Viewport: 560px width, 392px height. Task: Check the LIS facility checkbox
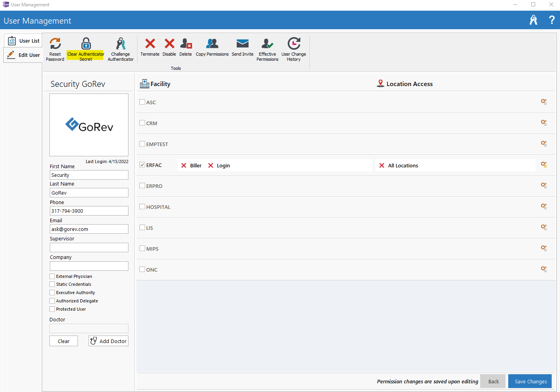[x=142, y=227]
